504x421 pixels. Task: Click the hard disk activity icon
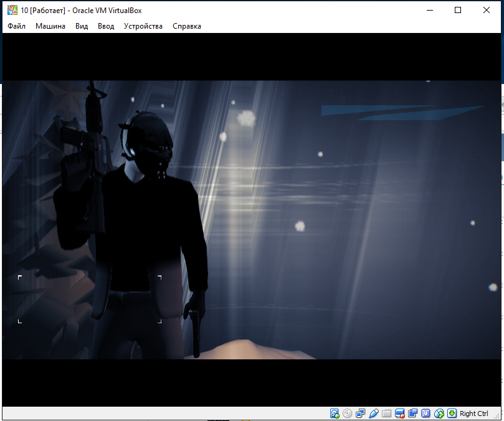[x=335, y=414]
